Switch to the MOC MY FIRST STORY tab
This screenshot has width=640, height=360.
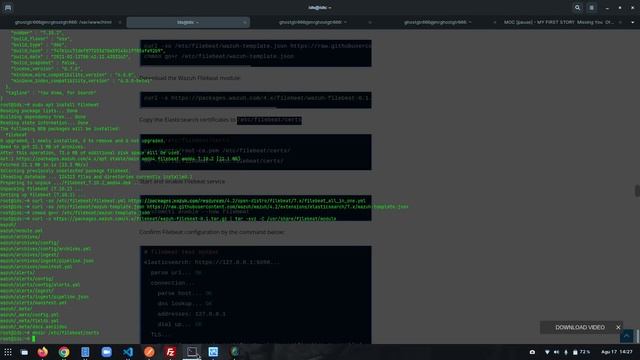[559, 22]
